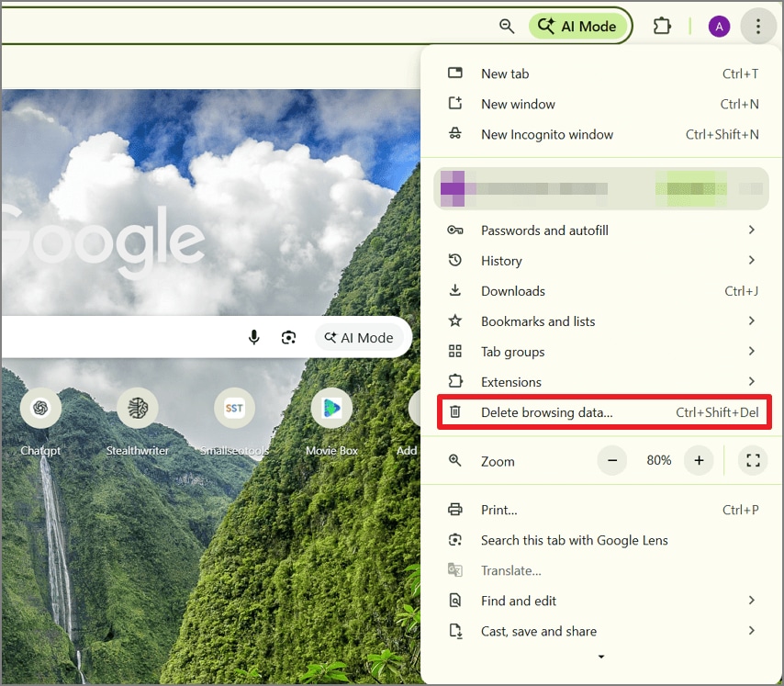
Task: Click the image search camera icon
Action: coord(288,338)
